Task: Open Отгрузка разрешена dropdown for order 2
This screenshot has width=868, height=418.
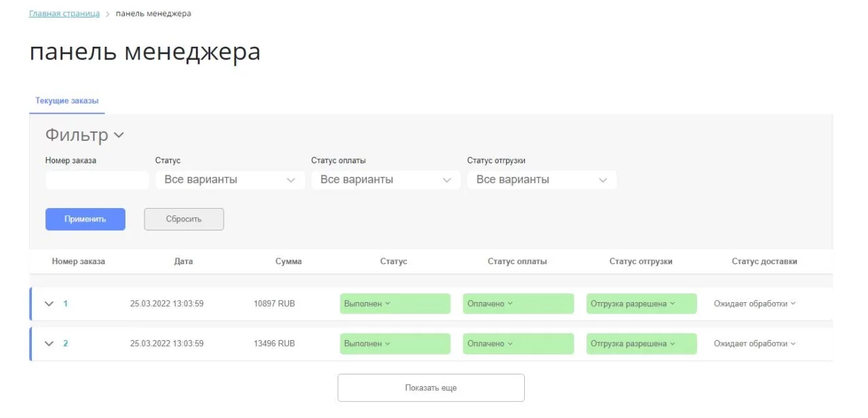Action: (641, 344)
